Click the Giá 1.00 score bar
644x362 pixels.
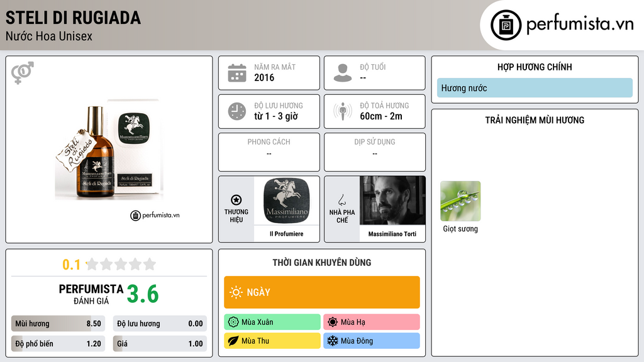click(x=160, y=344)
